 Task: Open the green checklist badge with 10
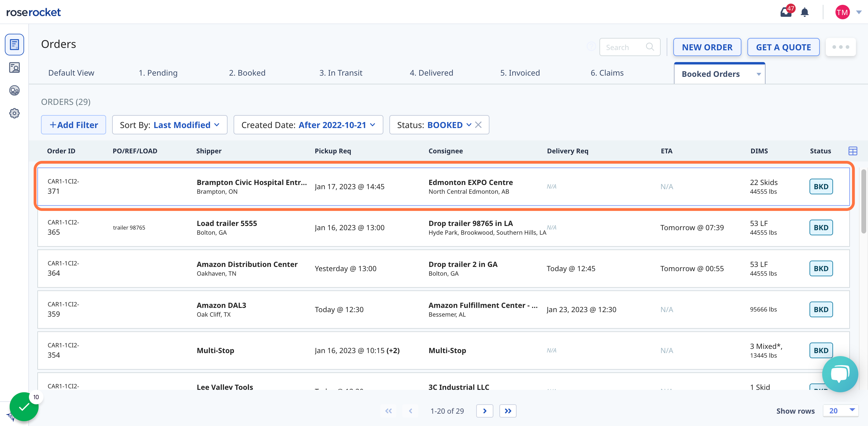(24, 407)
